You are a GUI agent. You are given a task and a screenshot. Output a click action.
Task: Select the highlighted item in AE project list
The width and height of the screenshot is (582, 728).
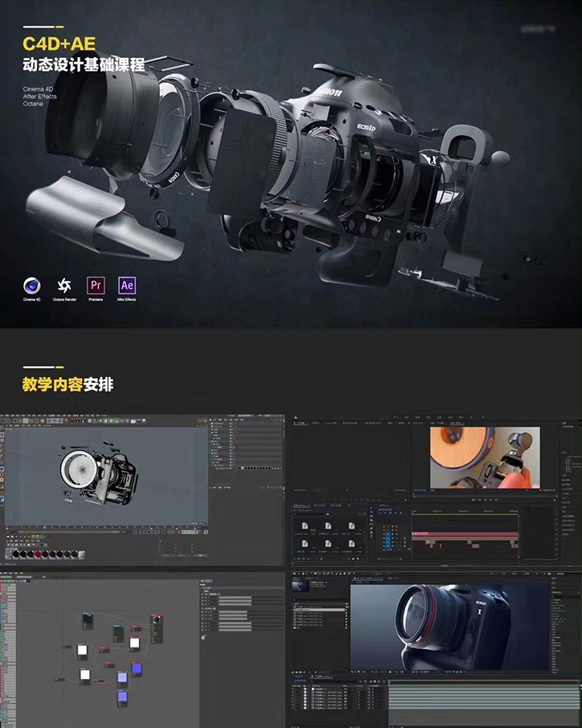coord(320,609)
